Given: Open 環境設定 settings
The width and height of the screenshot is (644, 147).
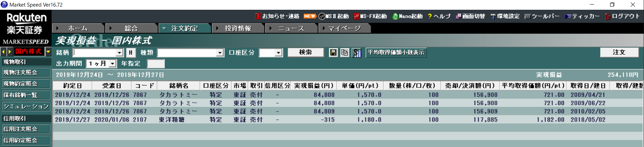Looking at the screenshot, I should tap(505, 16).
